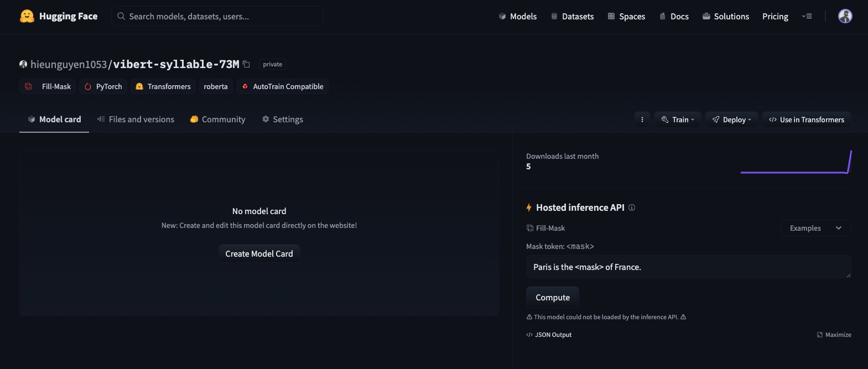Click the roberta tag

(216, 86)
